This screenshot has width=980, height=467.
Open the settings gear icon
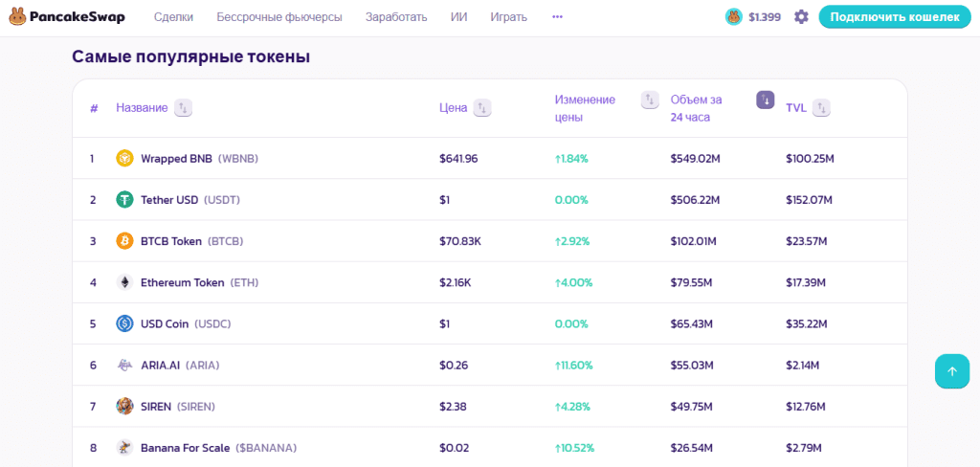[x=801, y=17]
